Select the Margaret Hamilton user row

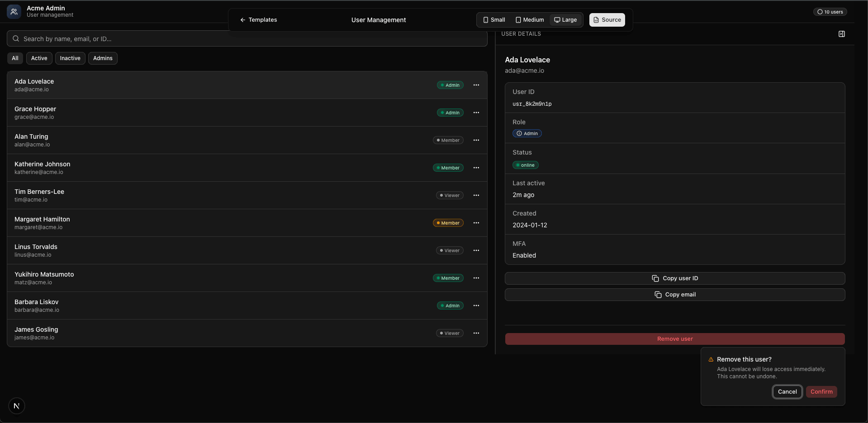247,223
